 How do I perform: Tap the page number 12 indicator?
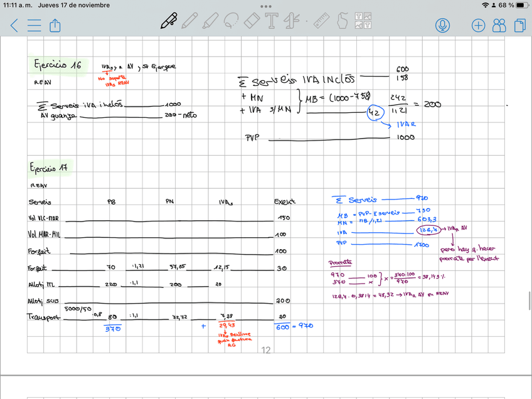click(x=266, y=350)
